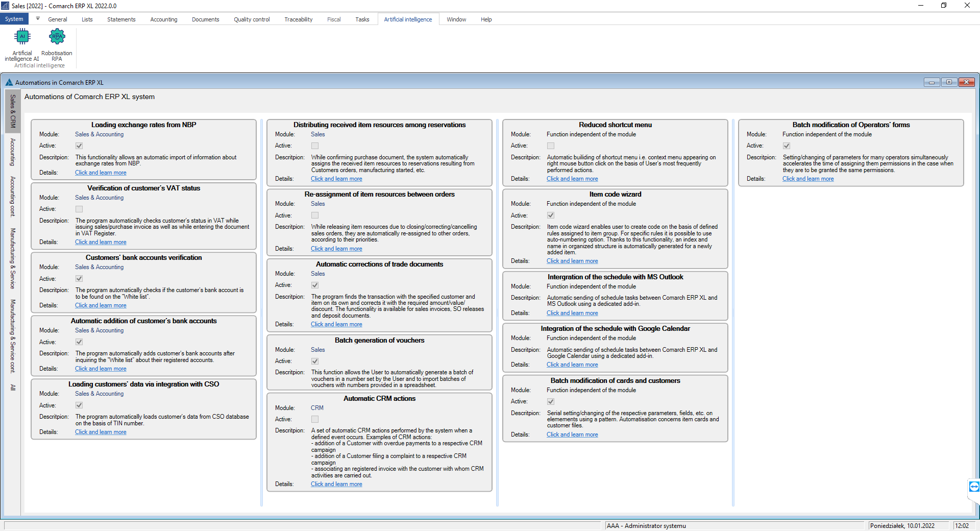Enable Active for Verification of customer's VAT status
The image size is (980, 531).
[x=79, y=209]
